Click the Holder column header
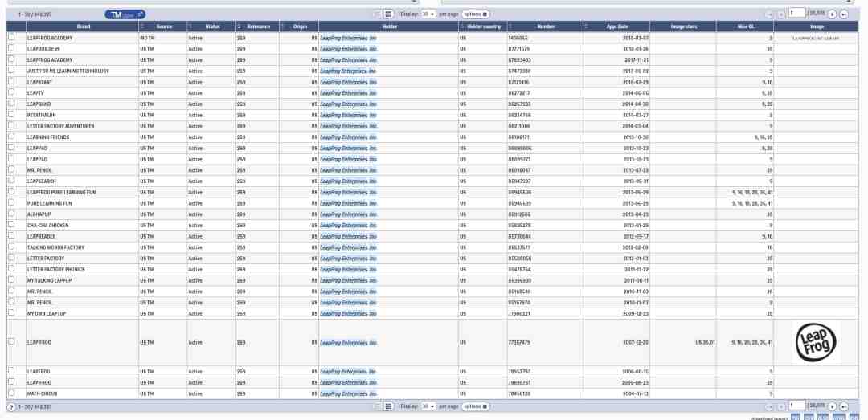 (x=389, y=27)
